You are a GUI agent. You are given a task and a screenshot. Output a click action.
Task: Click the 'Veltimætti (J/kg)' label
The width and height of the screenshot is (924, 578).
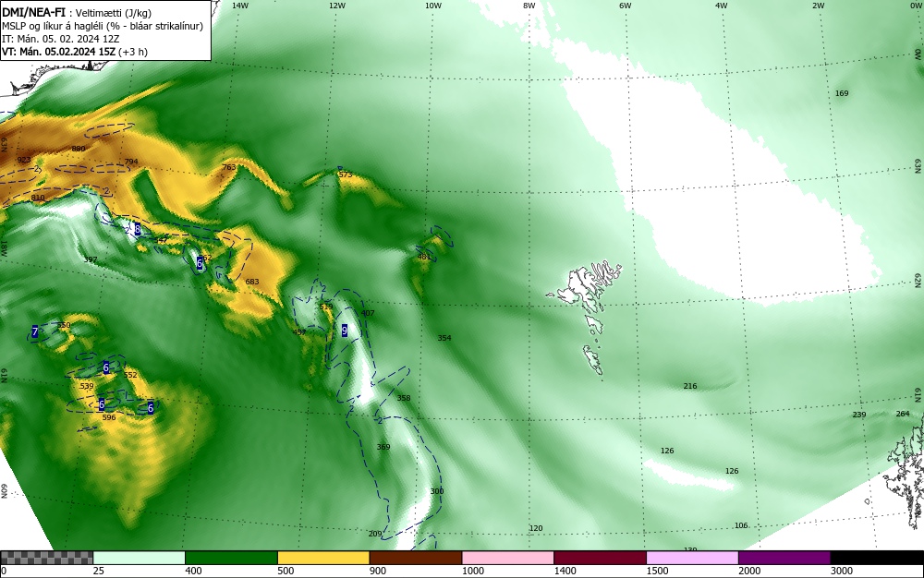tap(114, 13)
